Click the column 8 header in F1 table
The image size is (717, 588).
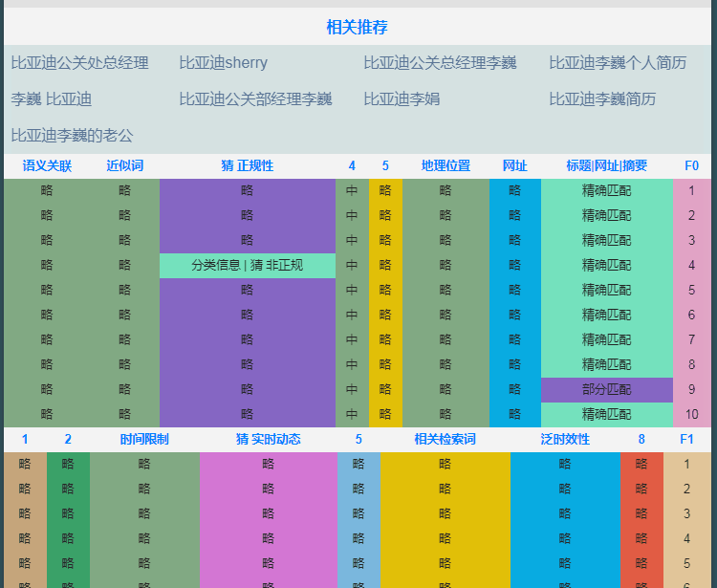[x=641, y=440]
